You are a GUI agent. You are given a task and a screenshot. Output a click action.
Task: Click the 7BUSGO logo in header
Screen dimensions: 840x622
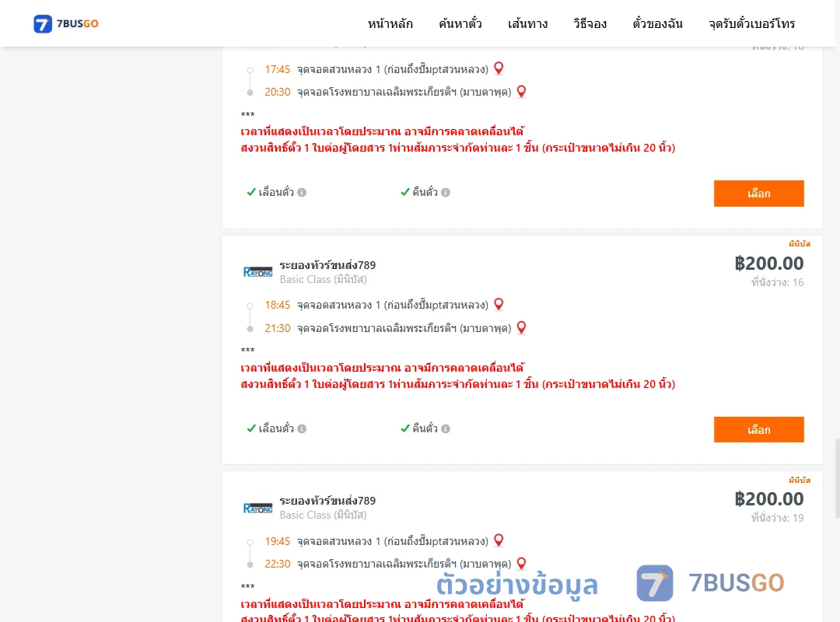(x=66, y=23)
